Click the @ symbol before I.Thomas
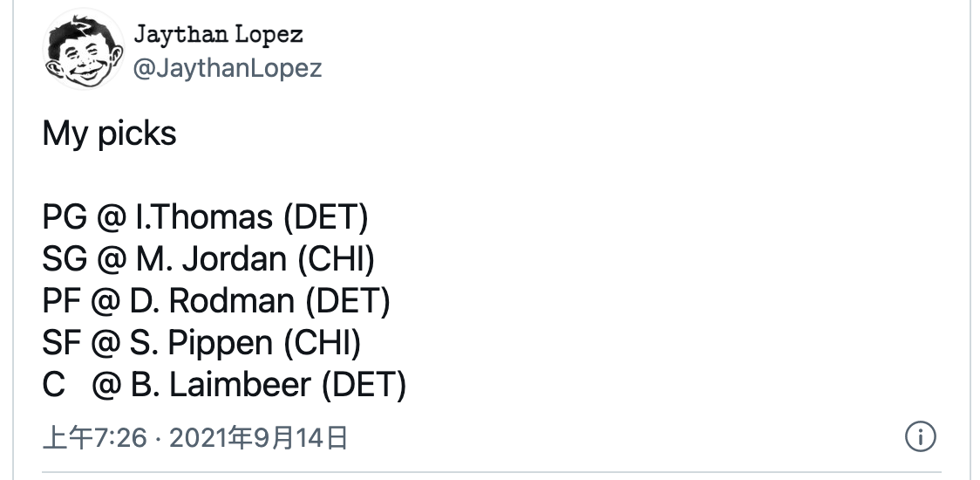The height and width of the screenshot is (480, 980). 112,218
